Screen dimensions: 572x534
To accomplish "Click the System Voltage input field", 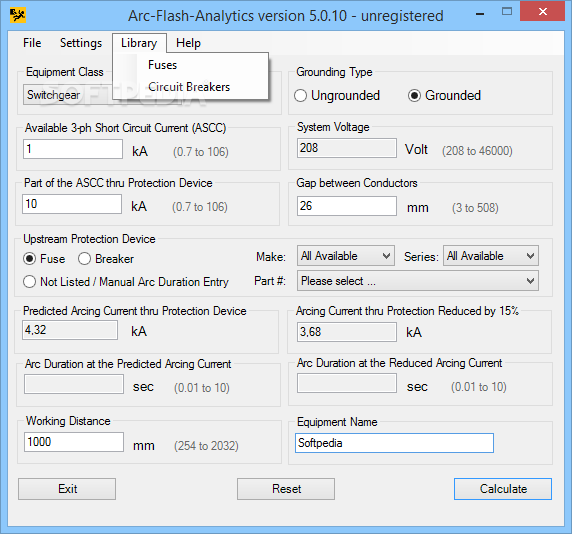I will point(347,148).
